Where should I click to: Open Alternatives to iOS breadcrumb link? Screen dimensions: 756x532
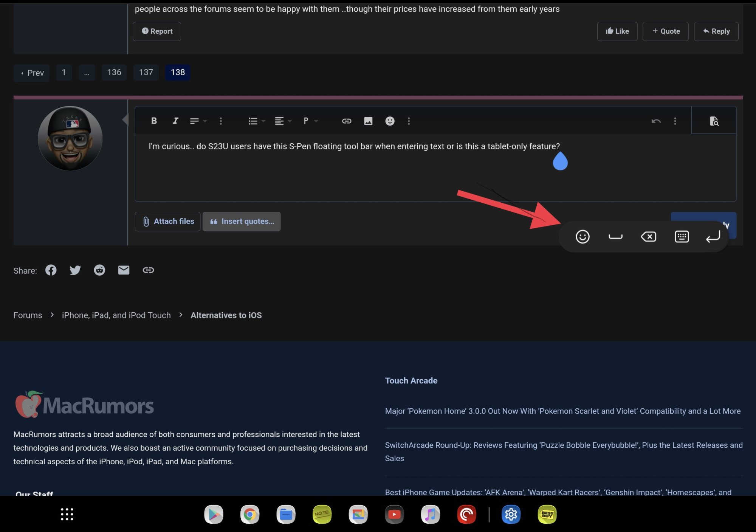tap(226, 315)
